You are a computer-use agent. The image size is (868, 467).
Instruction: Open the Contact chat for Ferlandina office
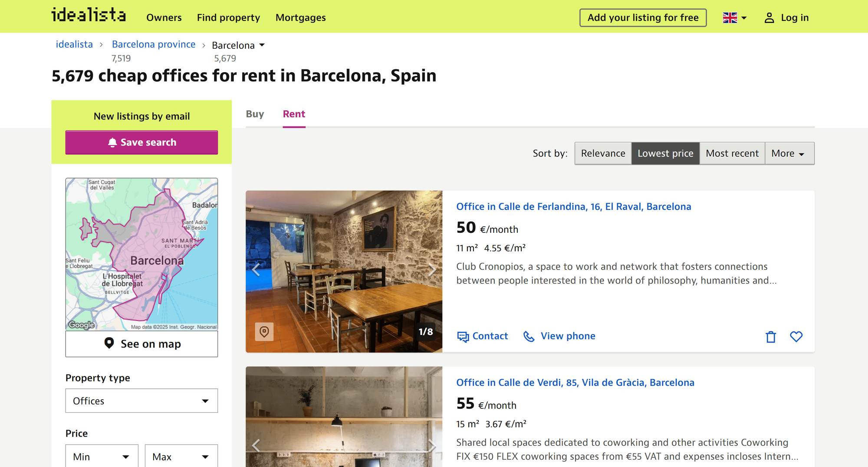pyautogui.click(x=482, y=336)
